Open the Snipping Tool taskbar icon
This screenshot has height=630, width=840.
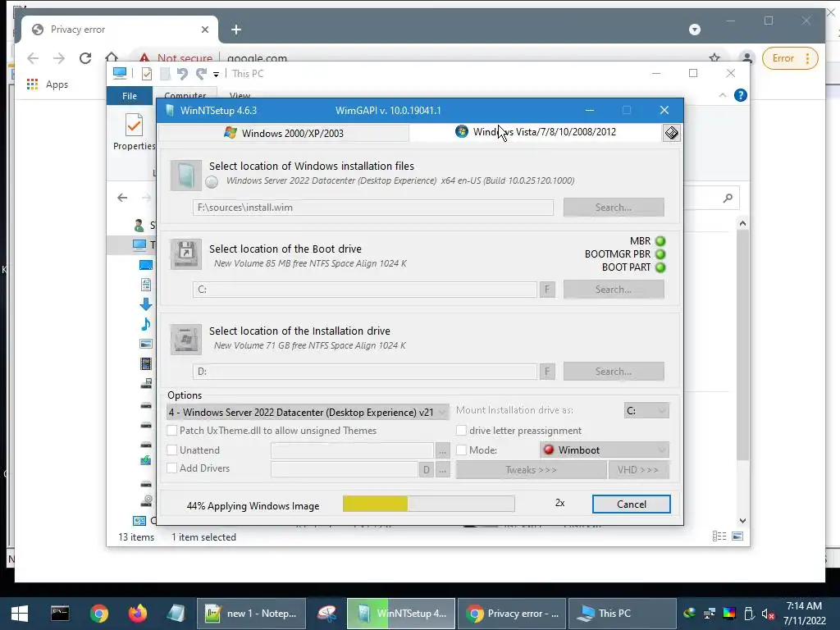tap(326, 613)
